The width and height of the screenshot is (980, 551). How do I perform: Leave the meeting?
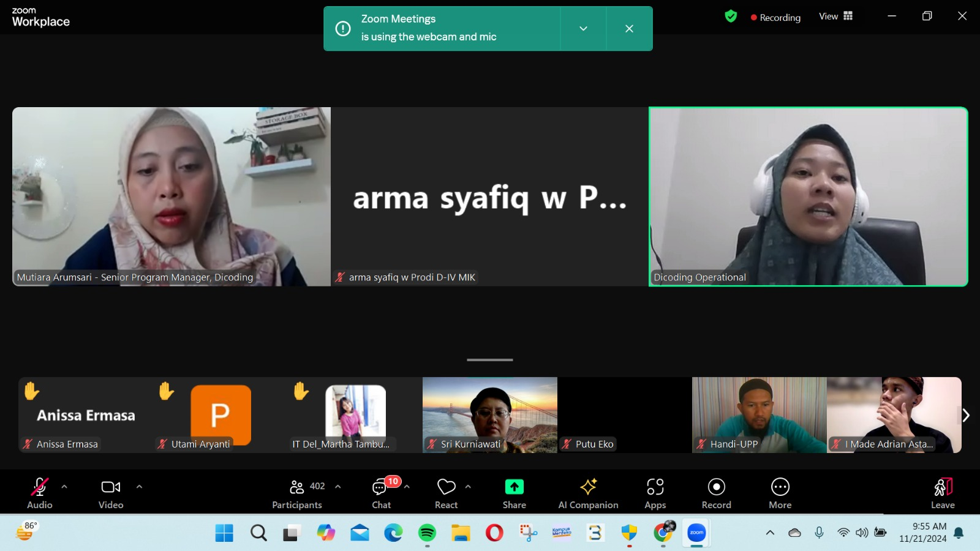click(943, 493)
